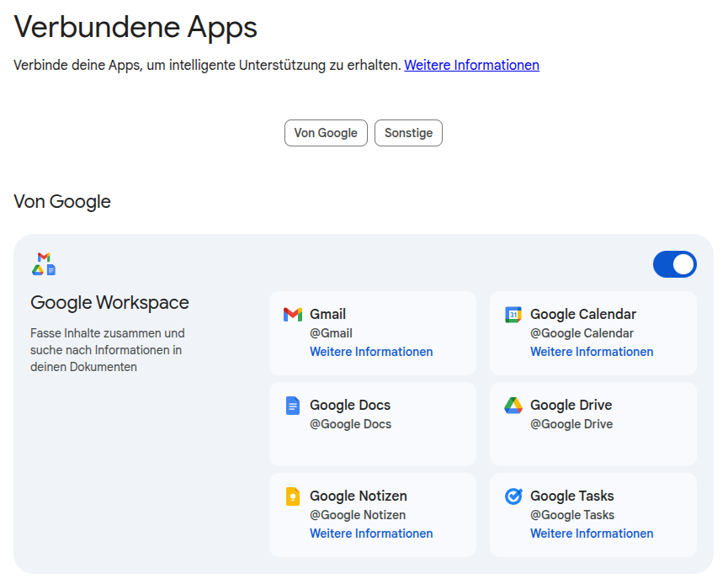Open Weitere Informationen under Google Tasks
This screenshot has width=728, height=584.
click(592, 533)
